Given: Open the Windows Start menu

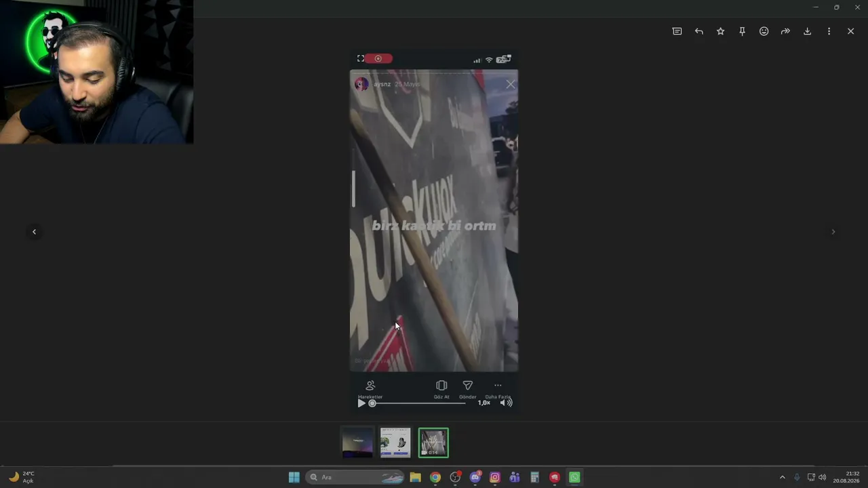Looking at the screenshot, I should 294,477.
